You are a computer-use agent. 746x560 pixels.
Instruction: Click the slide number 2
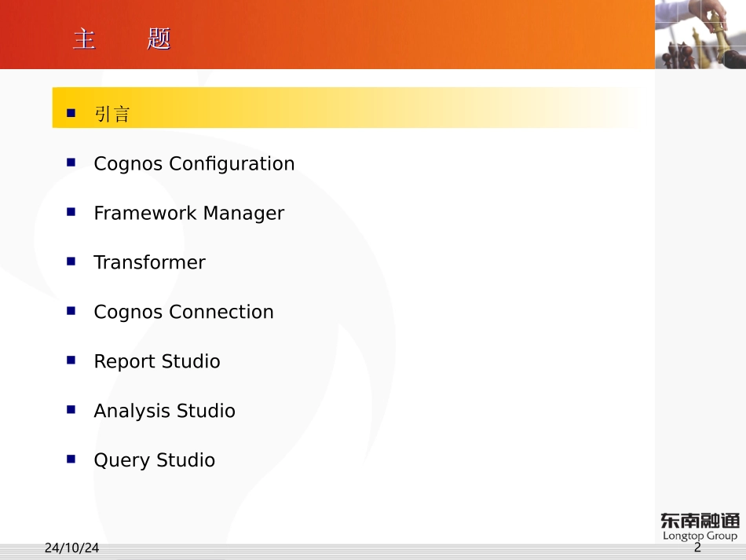pyautogui.click(x=697, y=548)
